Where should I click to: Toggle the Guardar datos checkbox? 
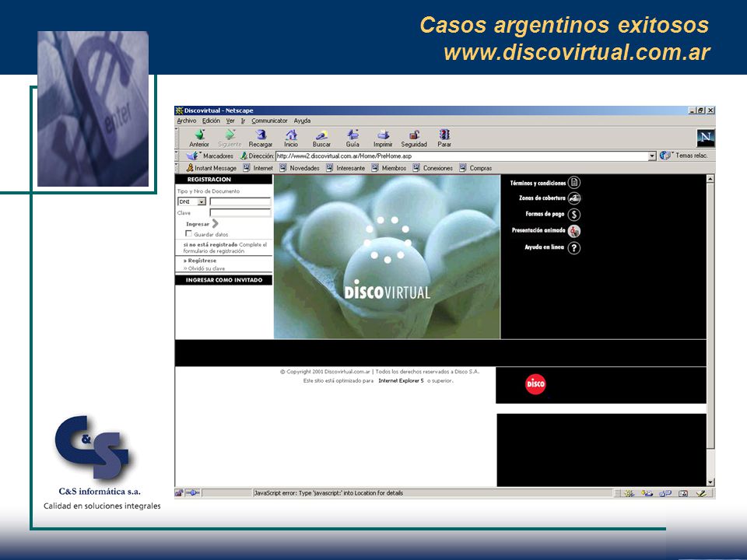point(188,233)
